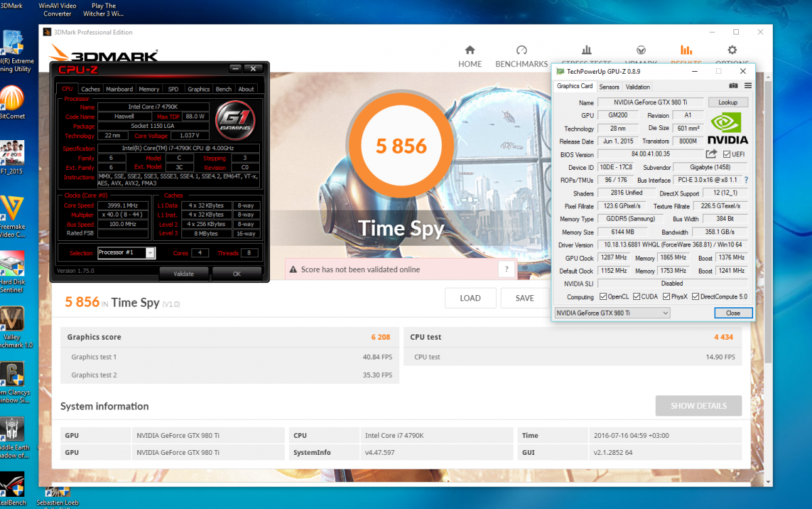Open the RealBench desktop icon

pyautogui.click(x=12, y=489)
